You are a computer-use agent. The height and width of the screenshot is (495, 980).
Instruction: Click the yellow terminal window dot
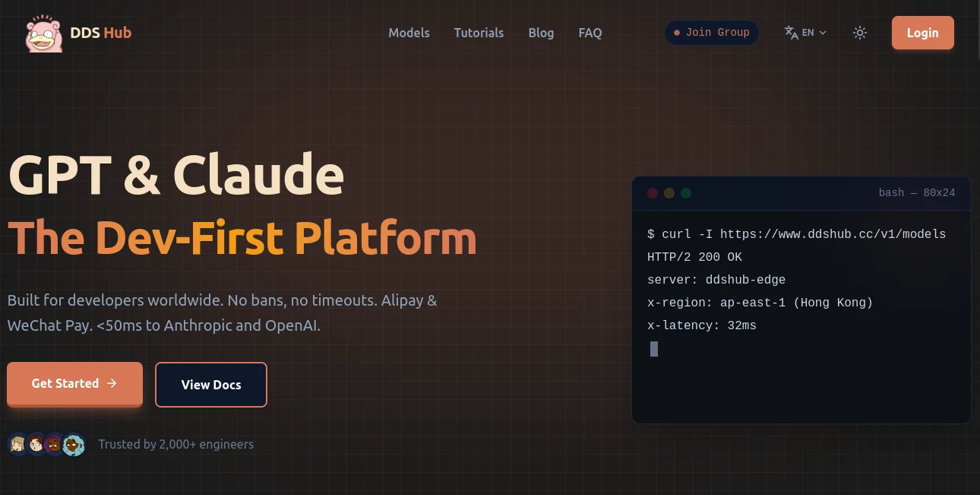669,193
